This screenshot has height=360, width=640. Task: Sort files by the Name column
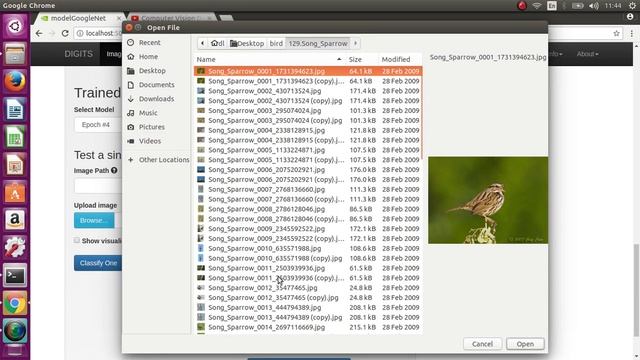pyautogui.click(x=269, y=60)
